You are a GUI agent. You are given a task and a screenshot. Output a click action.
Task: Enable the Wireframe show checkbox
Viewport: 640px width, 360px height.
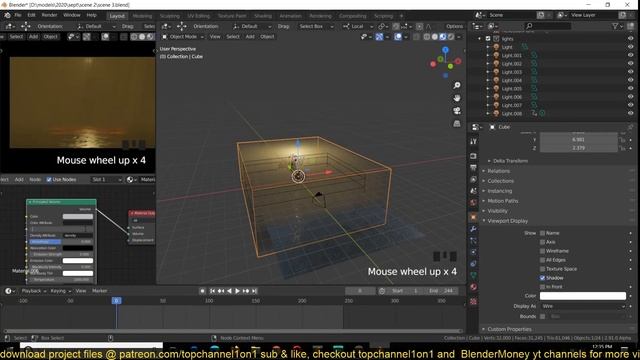coord(542,251)
